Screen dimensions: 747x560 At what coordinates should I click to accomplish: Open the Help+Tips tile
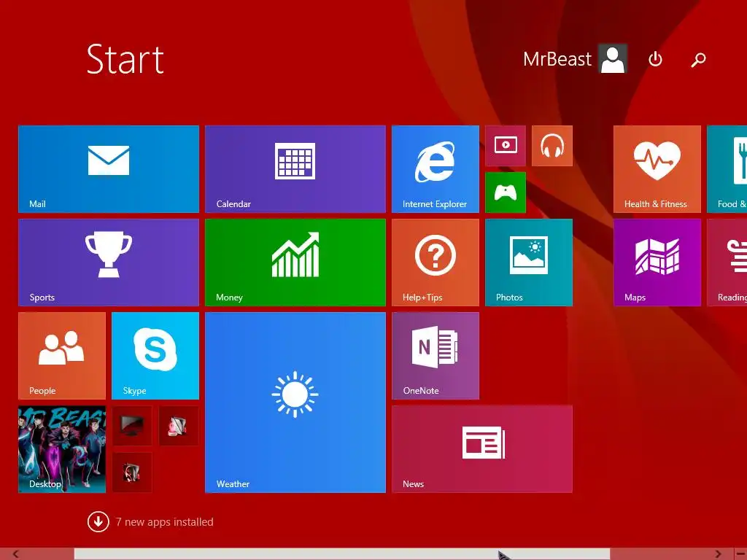[436, 262]
